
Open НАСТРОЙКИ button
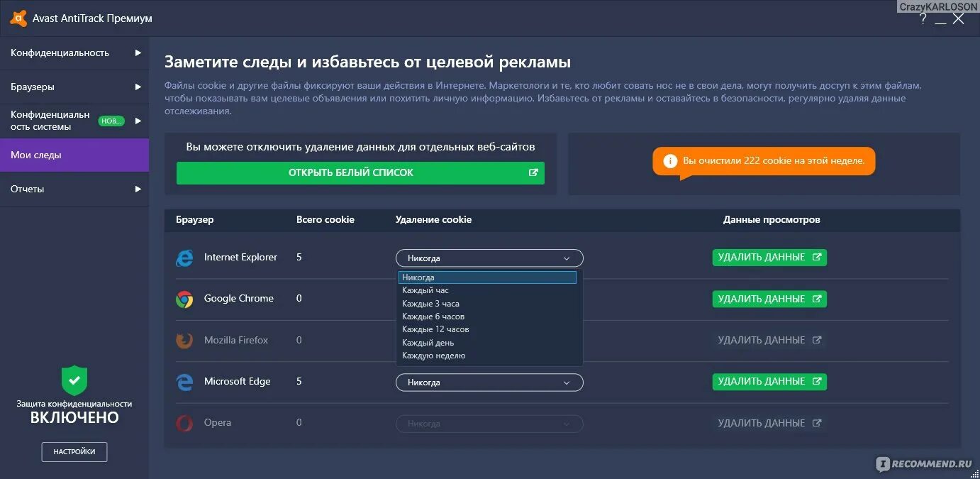(74, 451)
